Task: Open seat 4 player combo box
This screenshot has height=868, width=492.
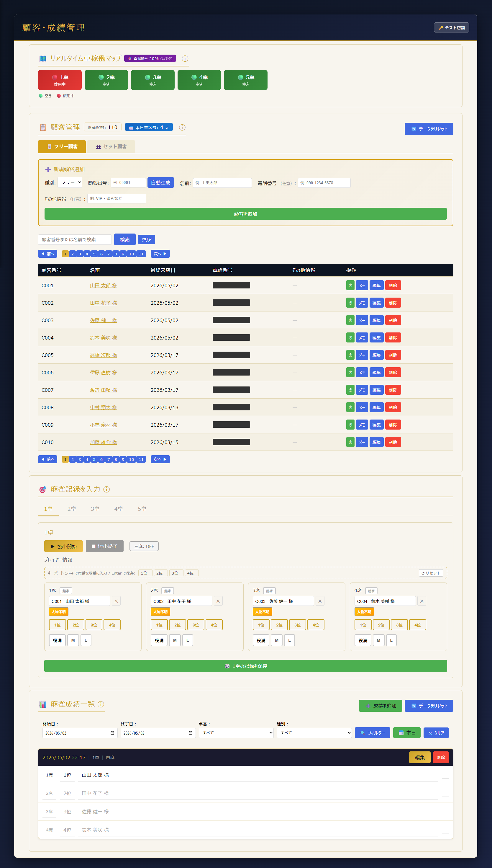Action: [385, 601]
